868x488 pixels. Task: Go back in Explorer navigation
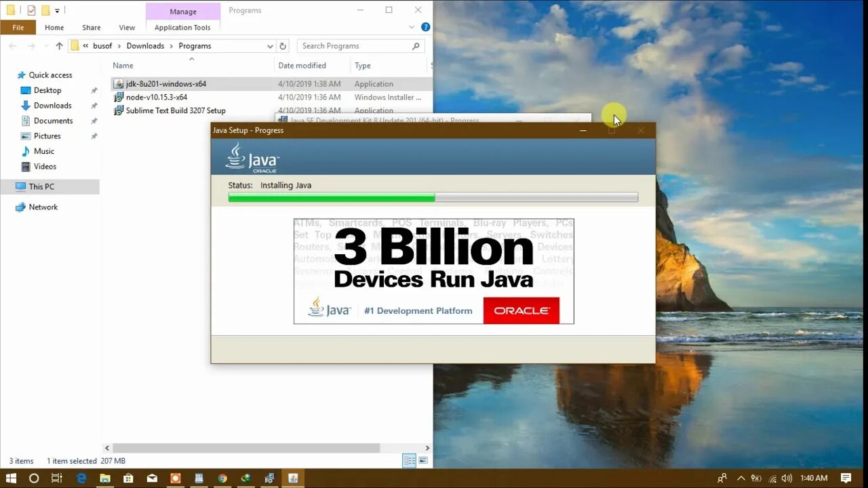(x=13, y=46)
